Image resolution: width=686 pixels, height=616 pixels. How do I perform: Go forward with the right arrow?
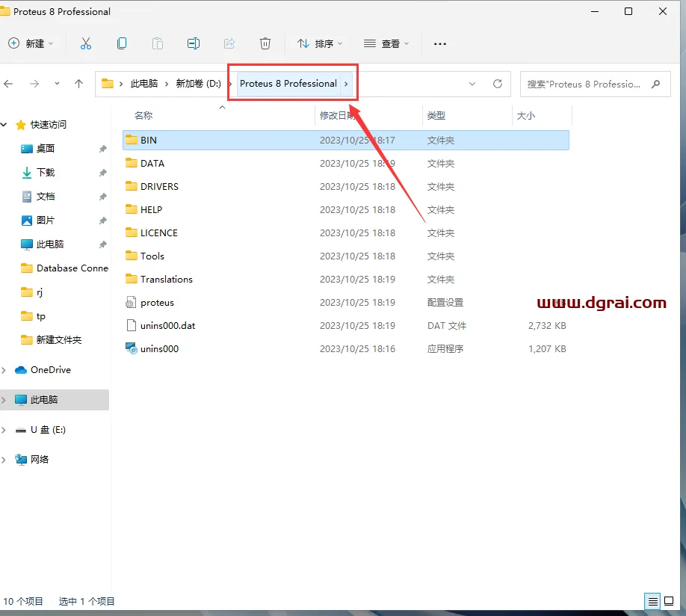(34, 84)
